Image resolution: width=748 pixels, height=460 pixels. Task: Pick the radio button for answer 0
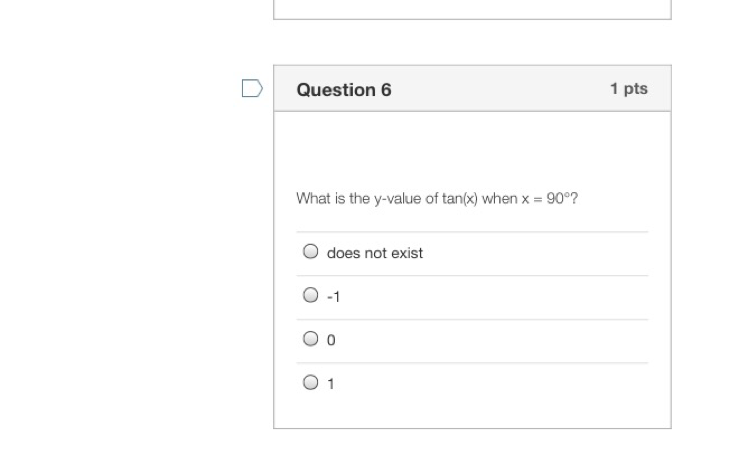(x=311, y=339)
